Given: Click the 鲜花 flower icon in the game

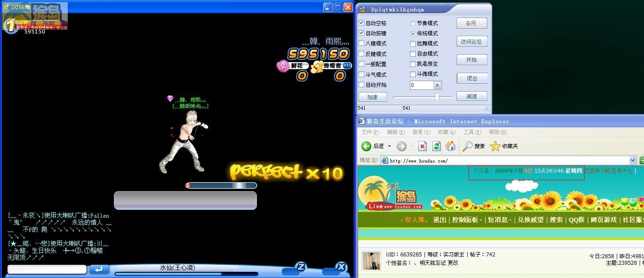Looking at the screenshot, I should [283, 66].
